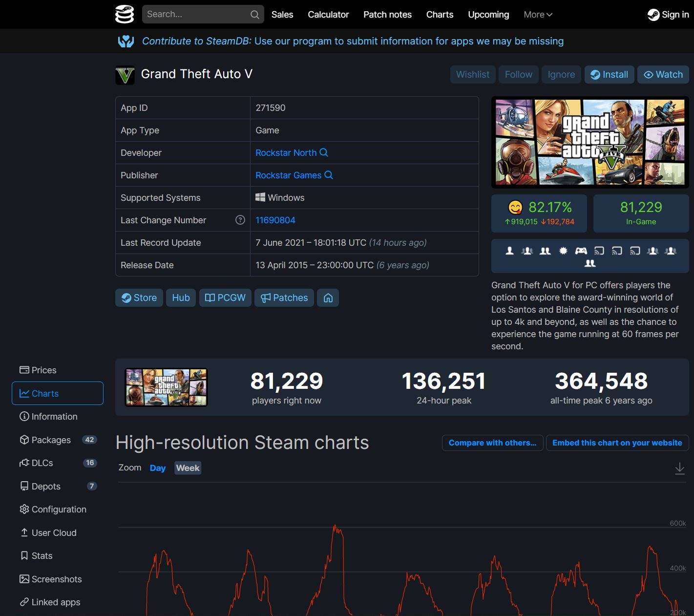Image resolution: width=694 pixels, height=616 pixels.
Task: Click Sign in with Steam
Action: 668,15
